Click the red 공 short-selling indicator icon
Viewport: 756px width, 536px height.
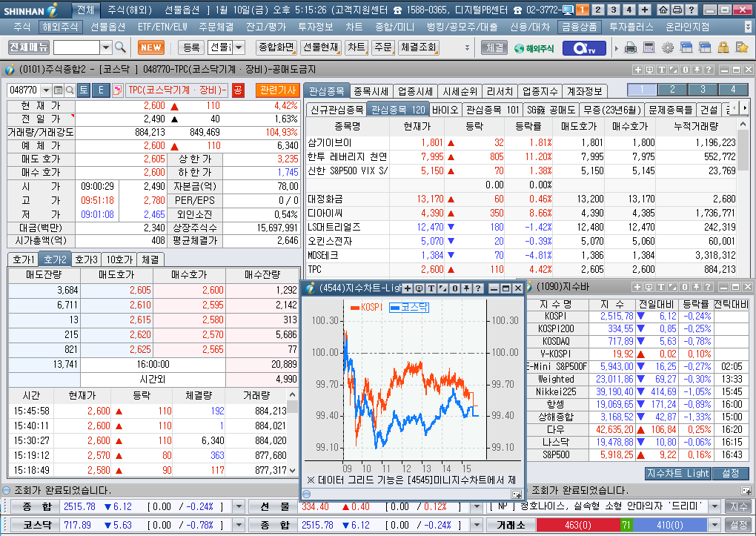238,90
